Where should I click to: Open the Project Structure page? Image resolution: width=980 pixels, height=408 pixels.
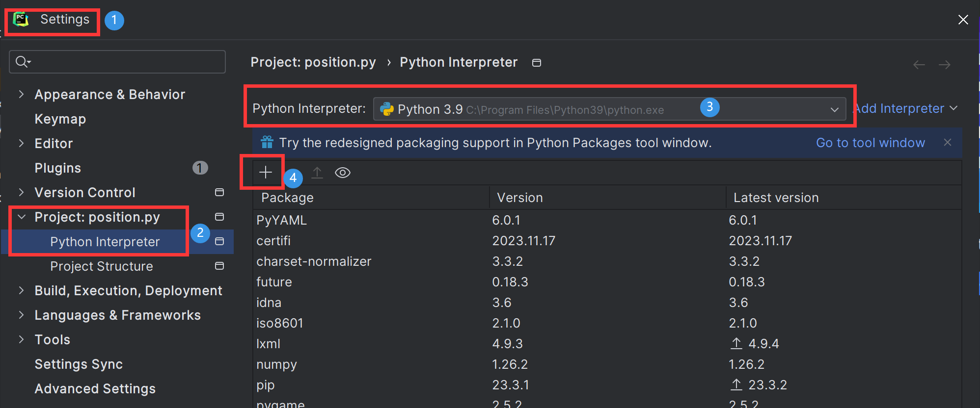coord(102,266)
